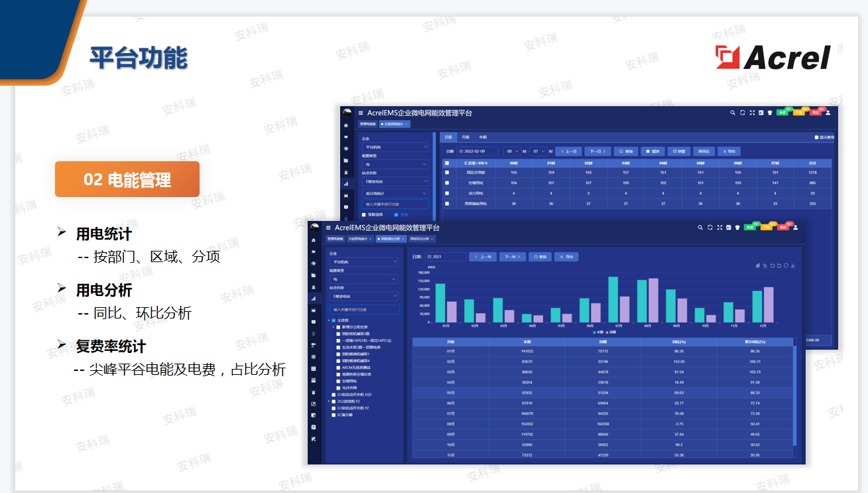Check the 西区总用能 row checkbox in the back window
Screen dimensions: 868x493
tap(447, 173)
